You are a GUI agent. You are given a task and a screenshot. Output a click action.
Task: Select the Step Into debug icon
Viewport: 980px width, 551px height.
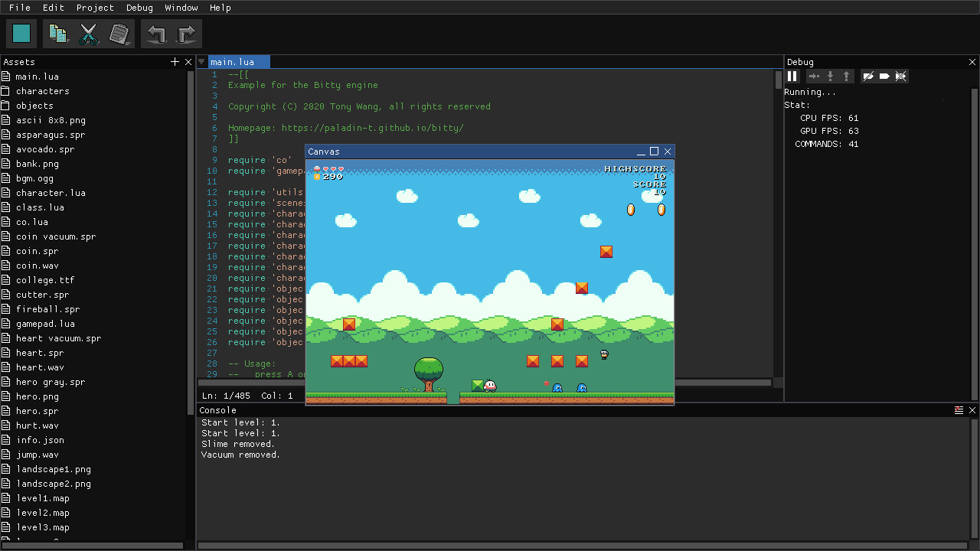tap(831, 76)
